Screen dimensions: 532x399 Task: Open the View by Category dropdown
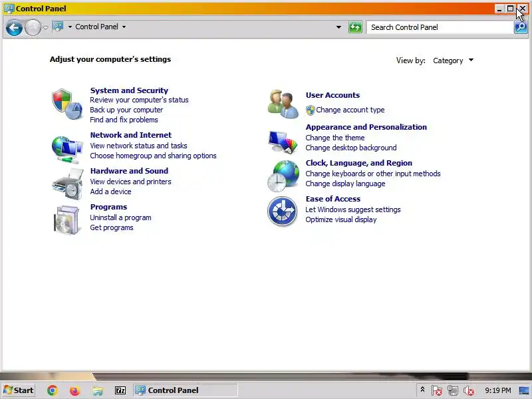pos(453,61)
